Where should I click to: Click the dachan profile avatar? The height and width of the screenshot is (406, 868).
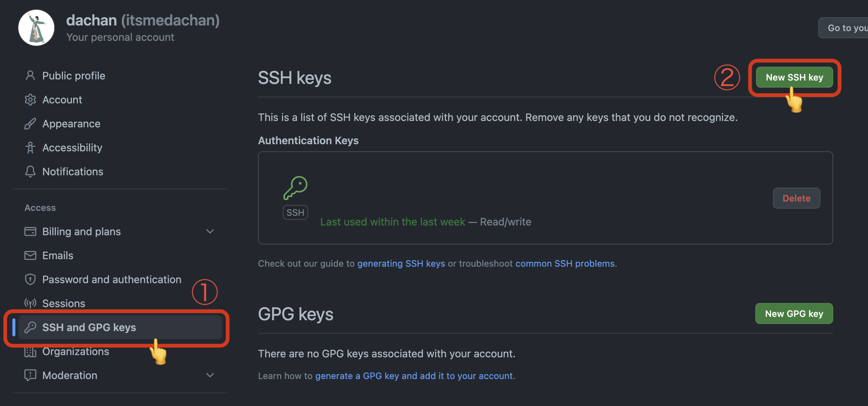tap(36, 28)
